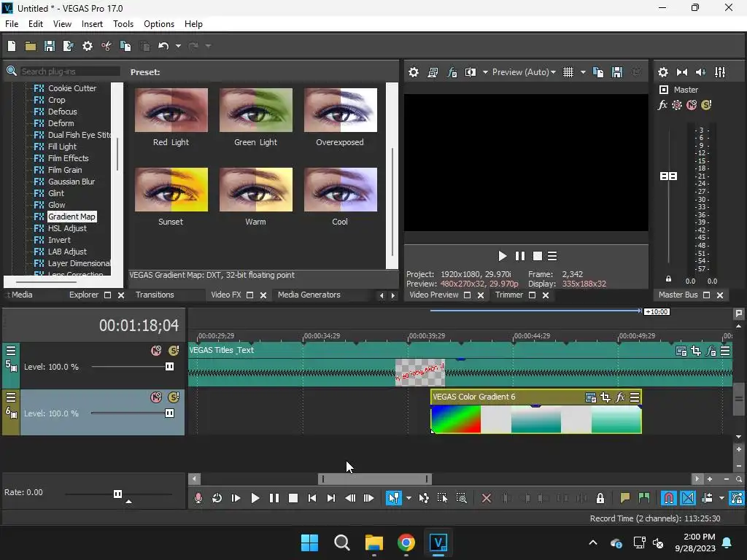Open the Master Bus settings gear
Image resolution: width=747 pixels, height=560 pixels.
tap(662, 72)
